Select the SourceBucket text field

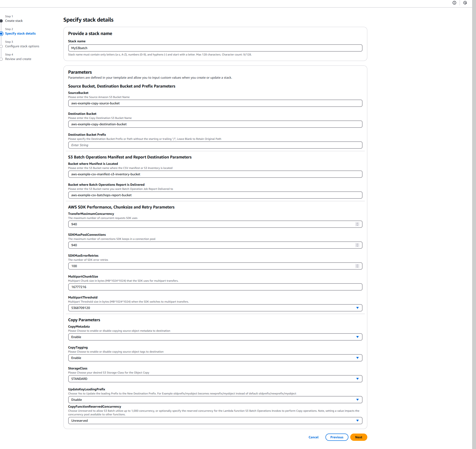(x=215, y=103)
